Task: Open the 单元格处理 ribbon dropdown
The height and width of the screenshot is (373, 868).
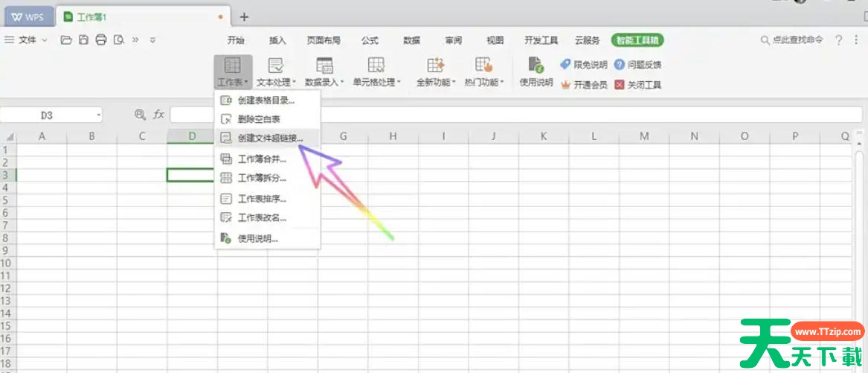Action: tap(376, 72)
